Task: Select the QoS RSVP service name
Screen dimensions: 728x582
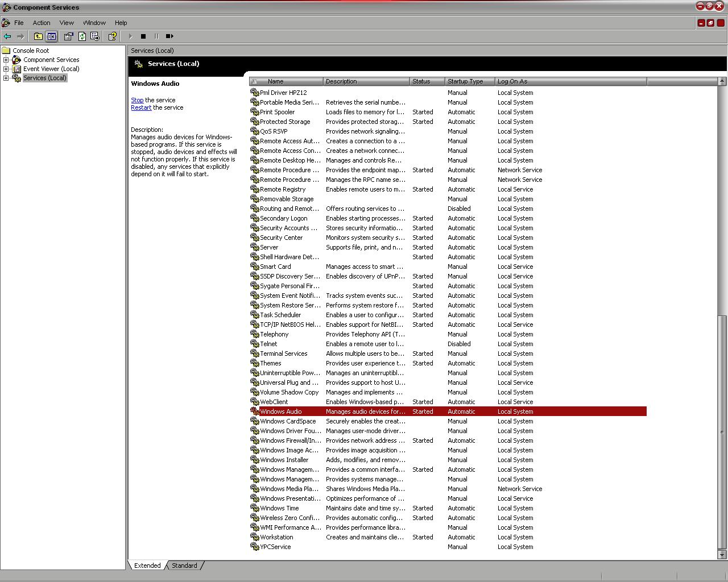Action: 274,131
